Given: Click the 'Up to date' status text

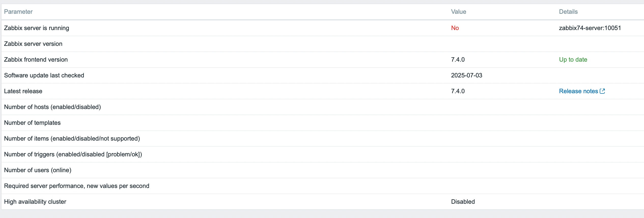Looking at the screenshot, I should (573, 60).
